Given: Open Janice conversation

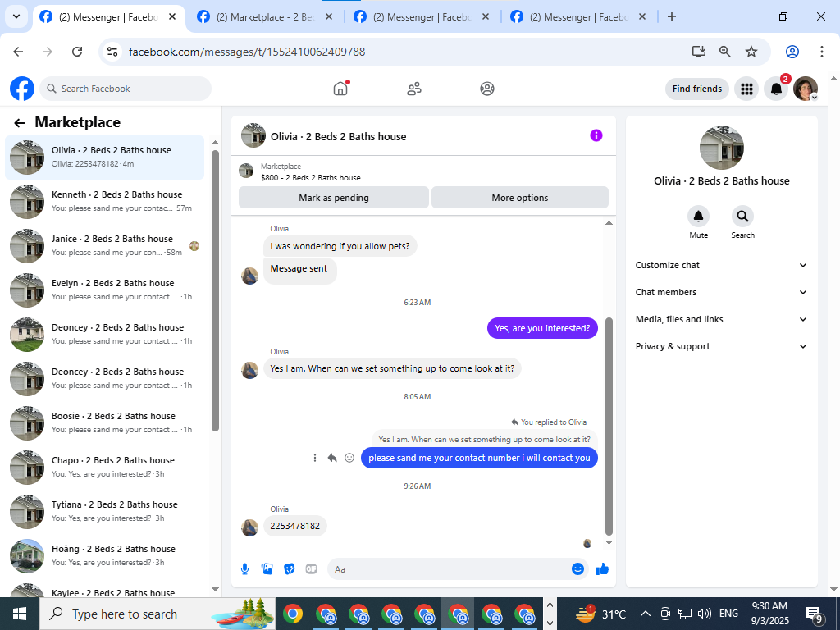Looking at the screenshot, I should pyautogui.click(x=104, y=246).
